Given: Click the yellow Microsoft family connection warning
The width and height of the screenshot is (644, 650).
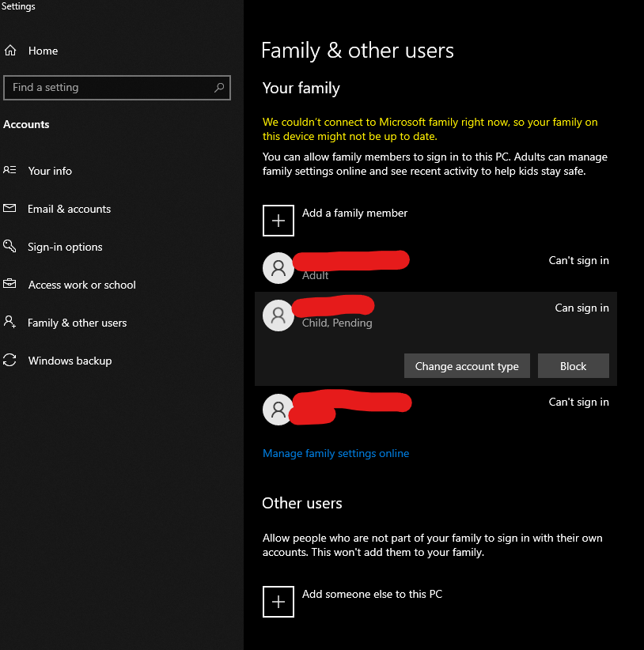Looking at the screenshot, I should [x=430, y=129].
